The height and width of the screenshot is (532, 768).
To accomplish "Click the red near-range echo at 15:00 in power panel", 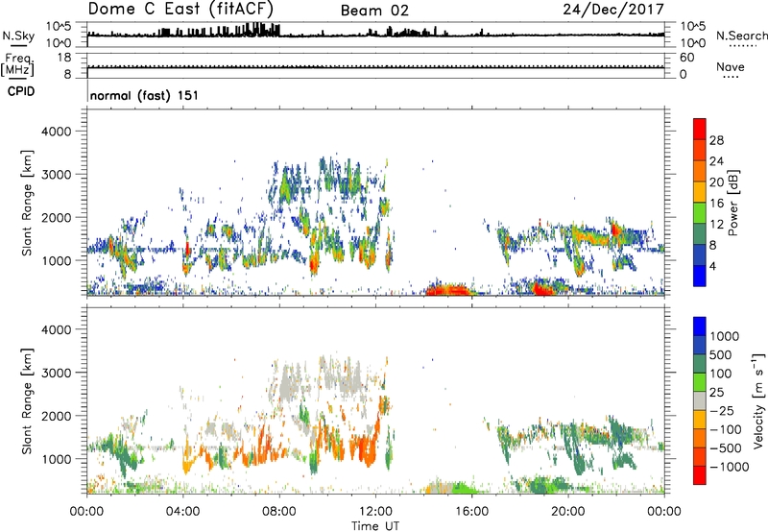I will 448,289.
